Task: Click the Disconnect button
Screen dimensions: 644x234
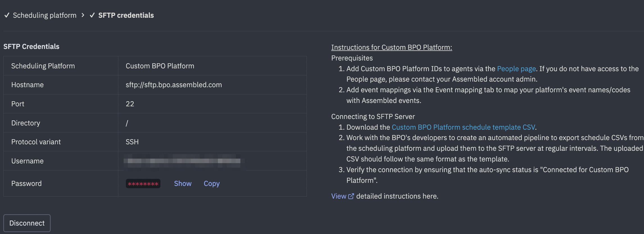Action: (27, 223)
